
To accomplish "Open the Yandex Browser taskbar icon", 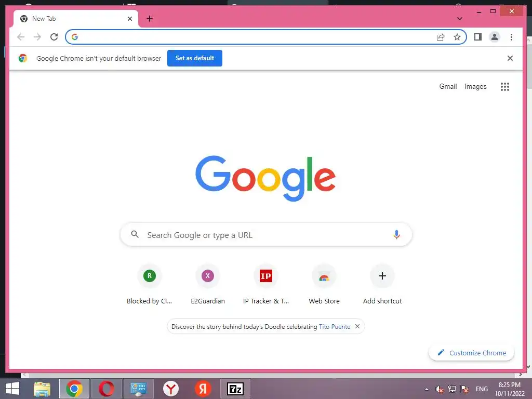I will 170,389.
